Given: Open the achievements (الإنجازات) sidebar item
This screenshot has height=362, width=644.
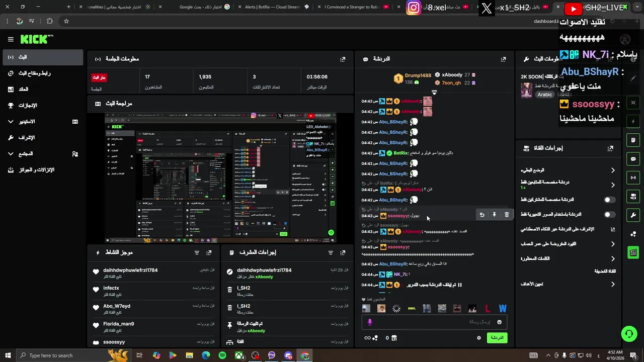Looking at the screenshot, I should (x=43, y=106).
